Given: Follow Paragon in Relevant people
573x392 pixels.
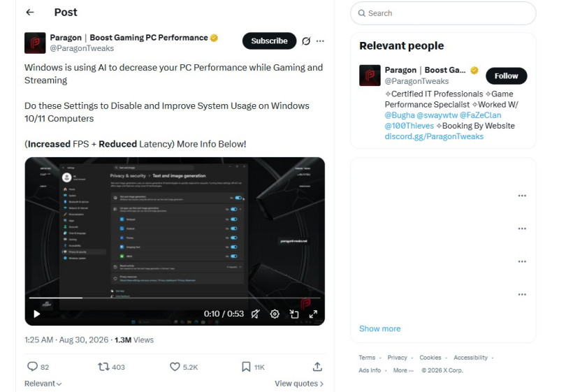Looking at the screenshot, I should (x=506, y=76).
